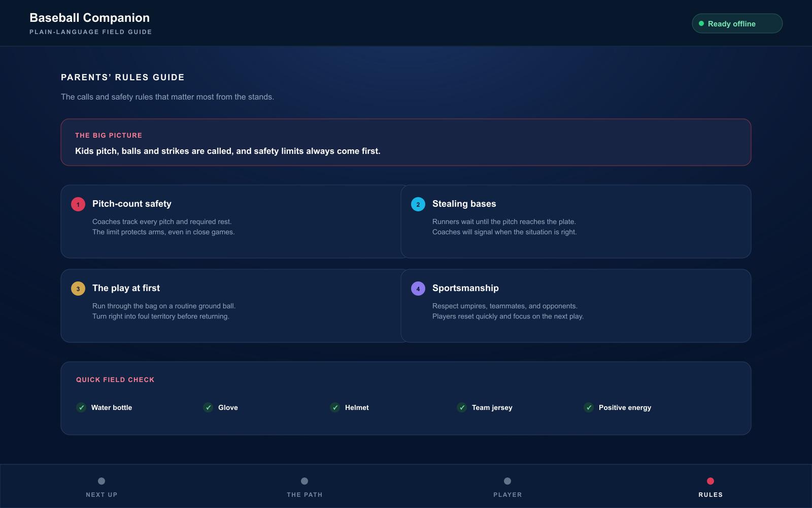Click The Big Picture summary banner

coord(406,142)
